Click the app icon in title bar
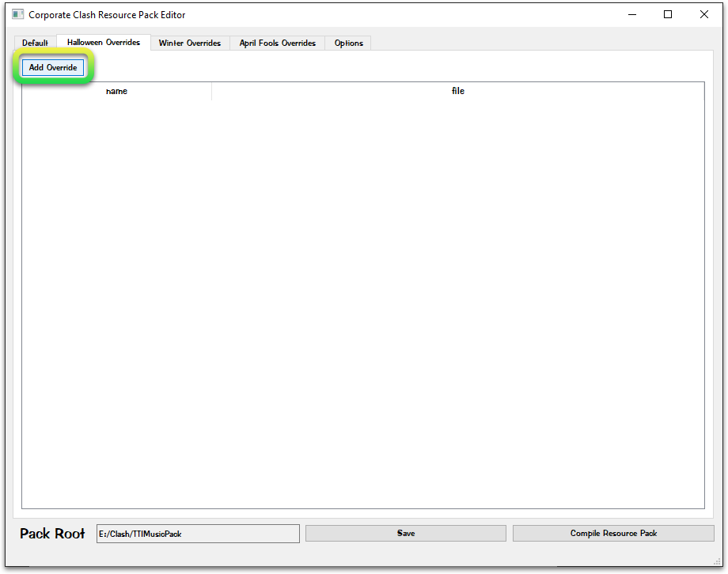Screen dimensions: 728x574 tap(17, 14)
